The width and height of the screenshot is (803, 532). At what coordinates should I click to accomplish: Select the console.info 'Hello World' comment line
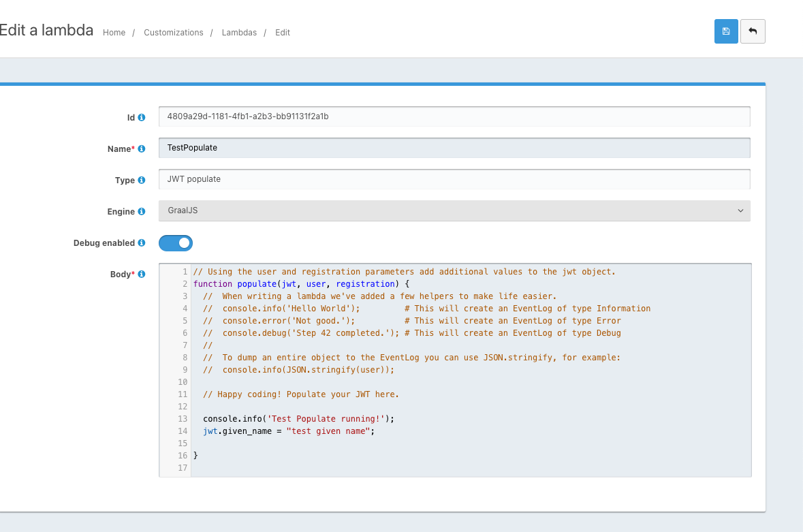point(426,309)
